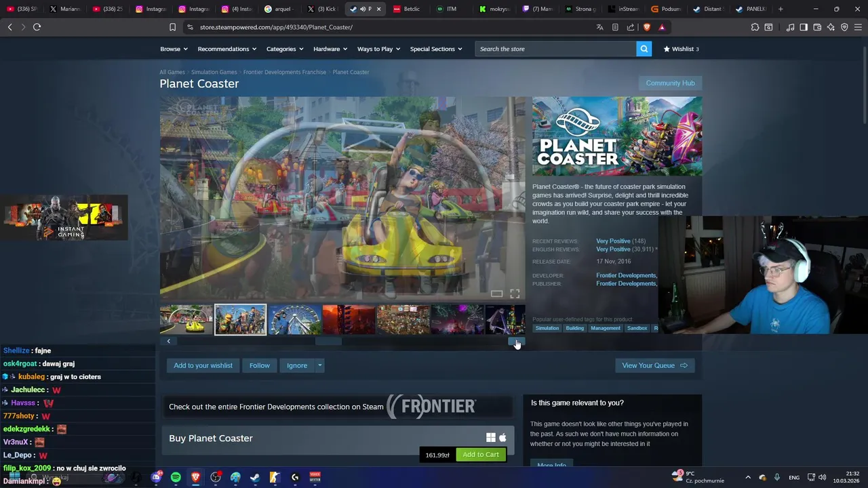868x488 pixels.
Task: Open the volume icon in the system tray
Action: pos(823,477)
